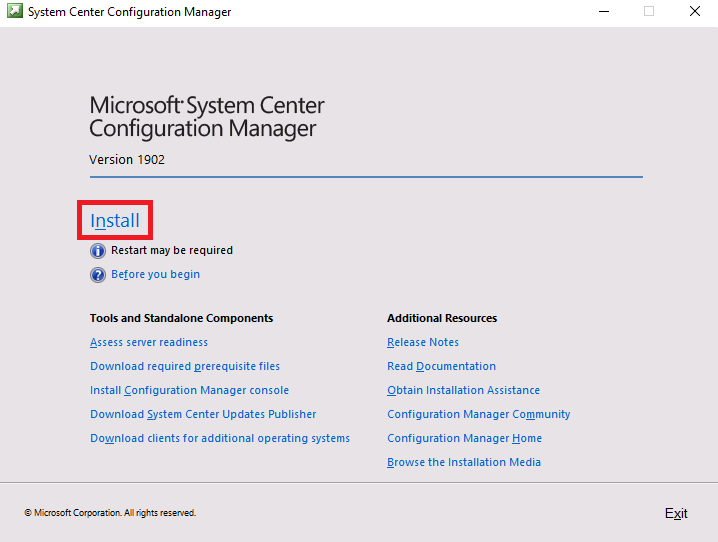Select Obtain Installation Assistance
The height and width of the screenshot is (542, 718).
tap(463, 390)
